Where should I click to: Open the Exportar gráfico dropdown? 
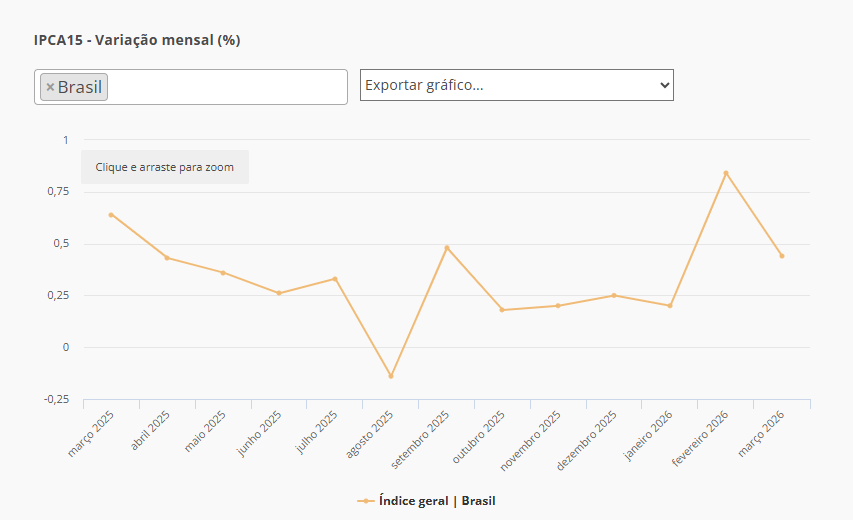pos(516,85)
